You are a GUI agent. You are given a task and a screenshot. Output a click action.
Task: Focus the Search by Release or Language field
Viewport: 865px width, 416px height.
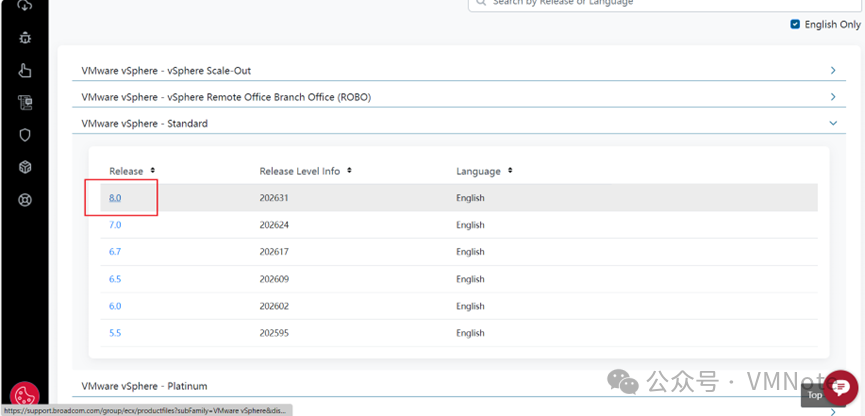[666, 2]
